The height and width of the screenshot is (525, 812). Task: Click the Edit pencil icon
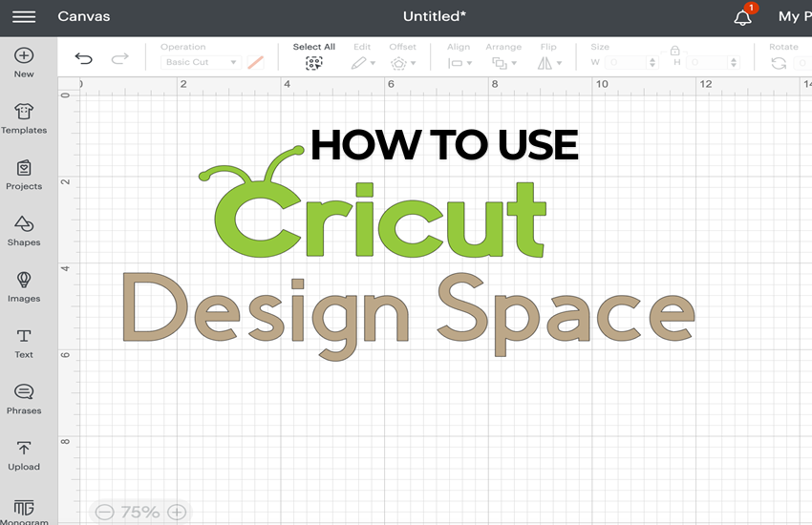coord(358,63)
